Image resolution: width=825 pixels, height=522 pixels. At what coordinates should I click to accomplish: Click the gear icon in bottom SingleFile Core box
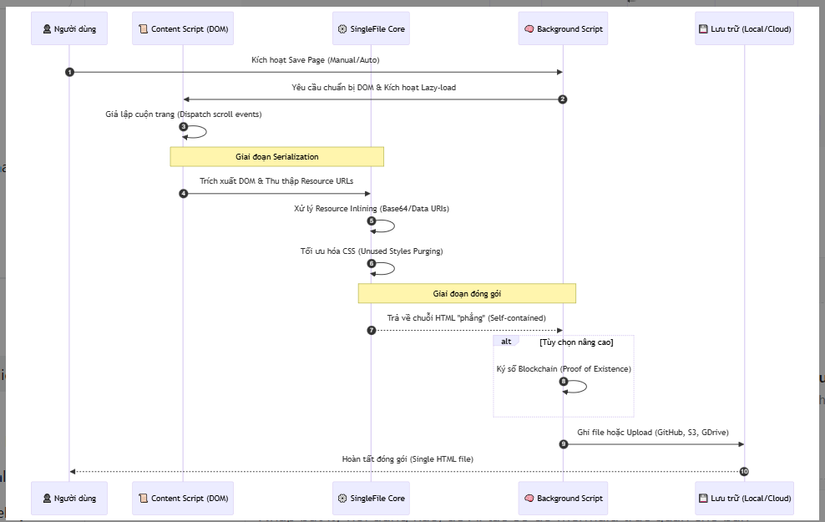point(343,498)
